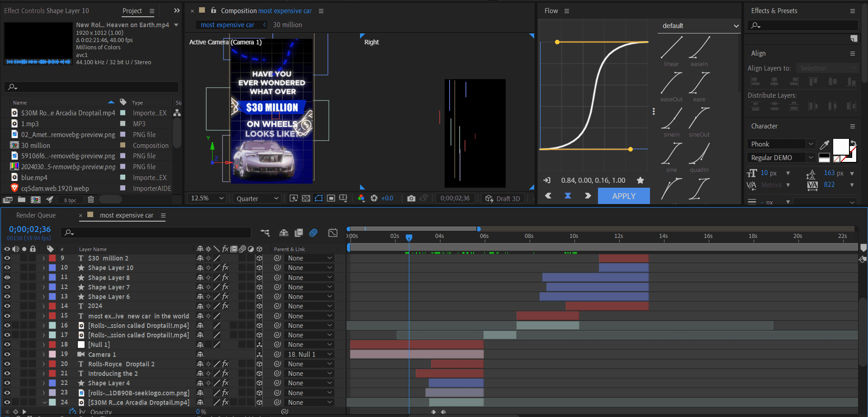The height and width of the screenshot is (417, 868).
Task: Open the Quarter resolution dropdown
Action: pos(257,199)
